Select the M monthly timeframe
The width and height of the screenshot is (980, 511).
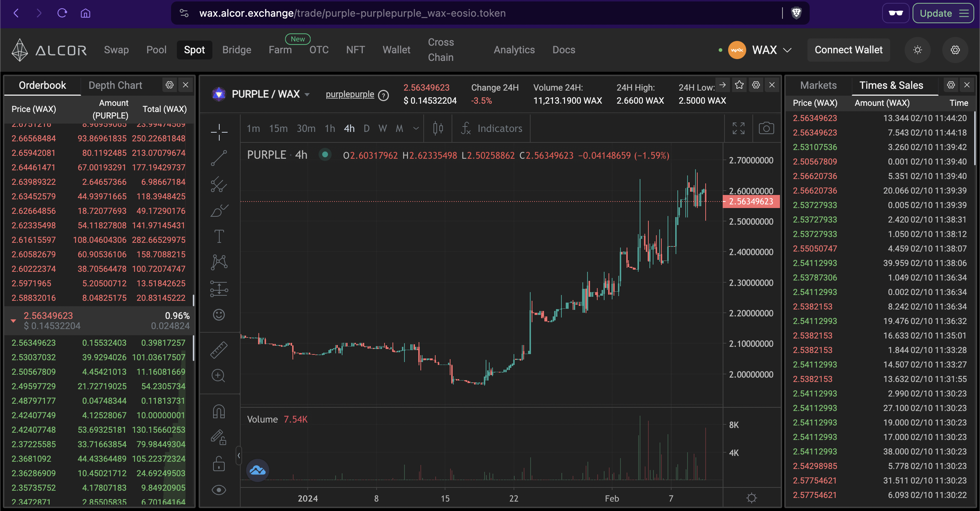399,129
